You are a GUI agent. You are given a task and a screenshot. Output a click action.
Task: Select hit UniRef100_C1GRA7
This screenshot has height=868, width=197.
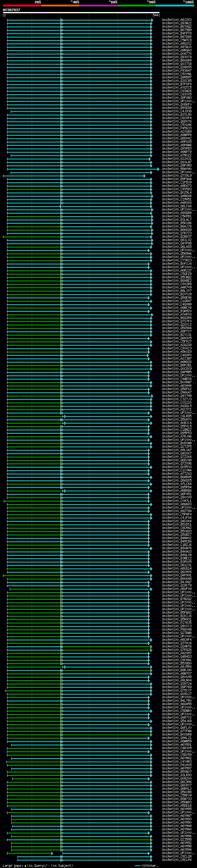(176, 301)
